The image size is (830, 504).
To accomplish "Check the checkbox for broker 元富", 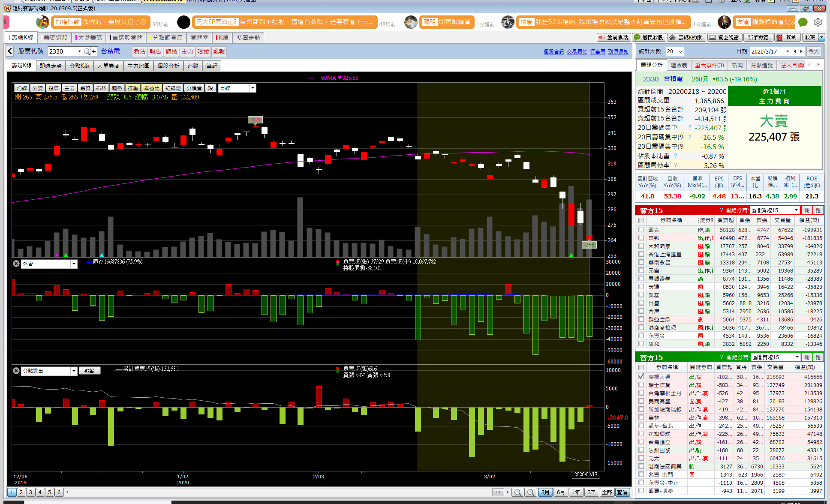I will [641, 271].
